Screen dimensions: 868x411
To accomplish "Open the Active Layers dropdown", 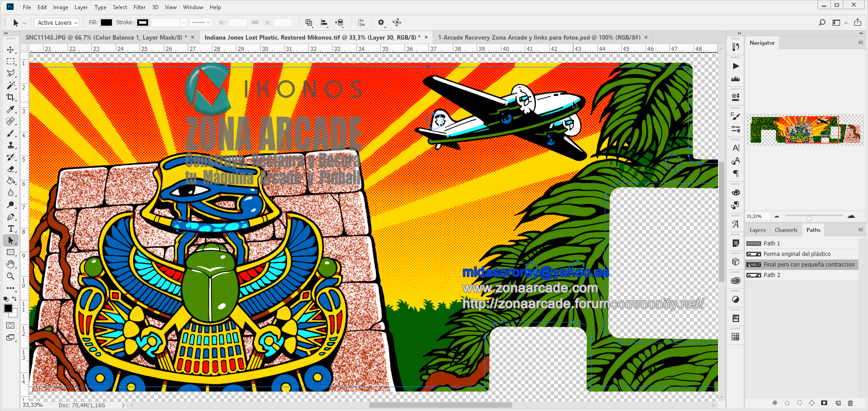I will click(x=57, y=22).
